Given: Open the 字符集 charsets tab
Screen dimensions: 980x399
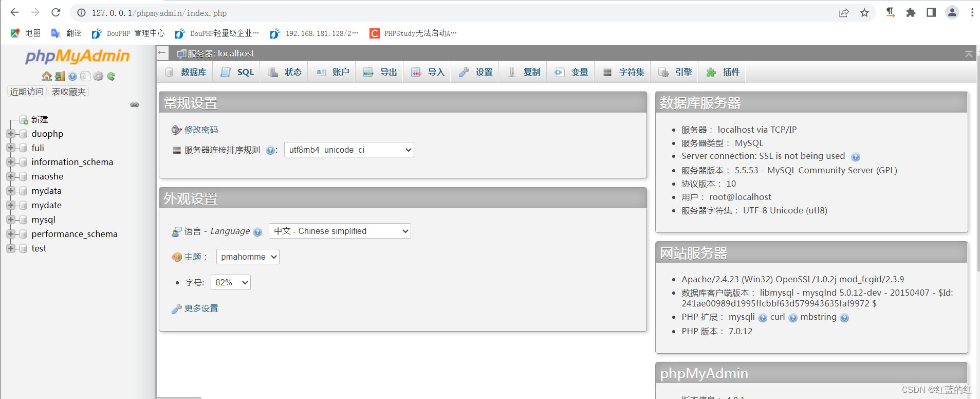Looking at the screenshot, I should 623,72.
